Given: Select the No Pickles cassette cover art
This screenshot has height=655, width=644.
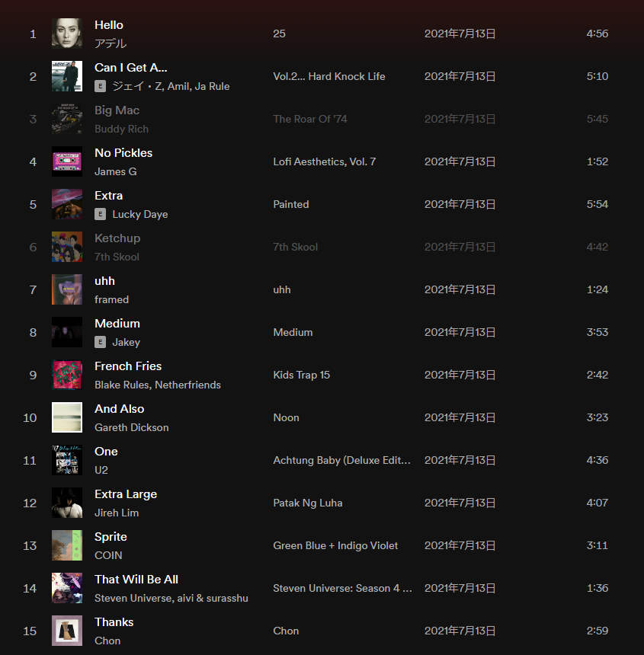Looking at the screenshot, I should [x=67, y=161].
